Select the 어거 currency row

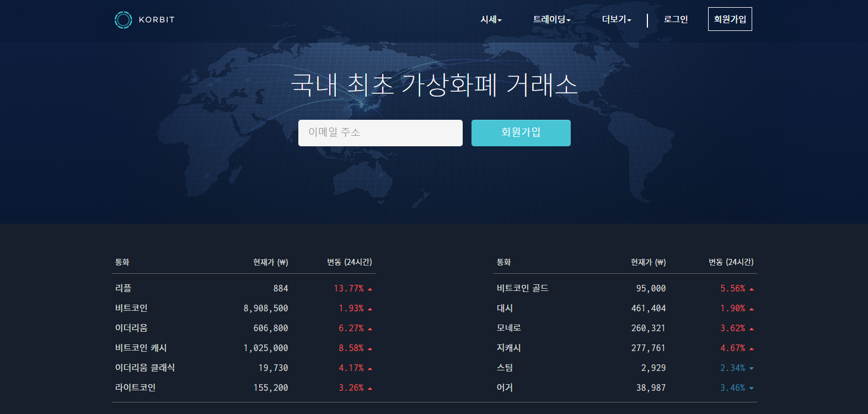[625, 388]
